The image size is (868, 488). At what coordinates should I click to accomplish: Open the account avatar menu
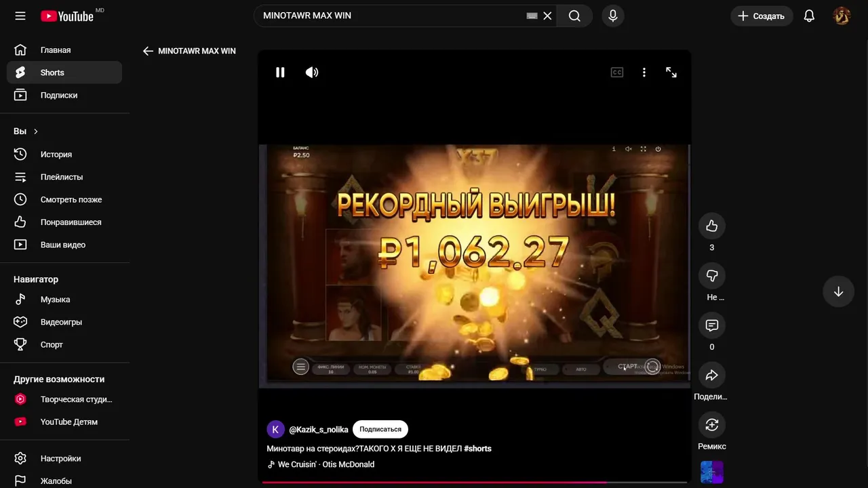[842, 16]
